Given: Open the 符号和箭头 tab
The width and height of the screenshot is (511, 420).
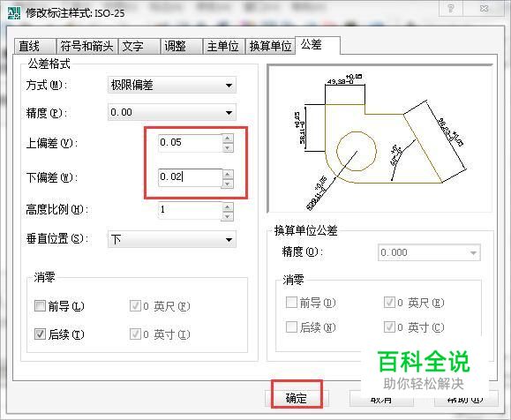Looking at the screenshot, I should click(x=86, y=46).
